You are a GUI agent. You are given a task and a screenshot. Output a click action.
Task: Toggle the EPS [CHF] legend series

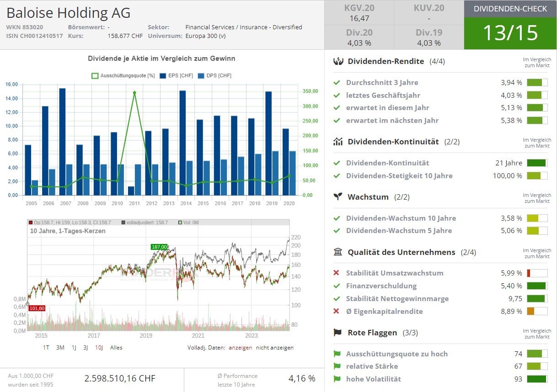coord(176,76)
